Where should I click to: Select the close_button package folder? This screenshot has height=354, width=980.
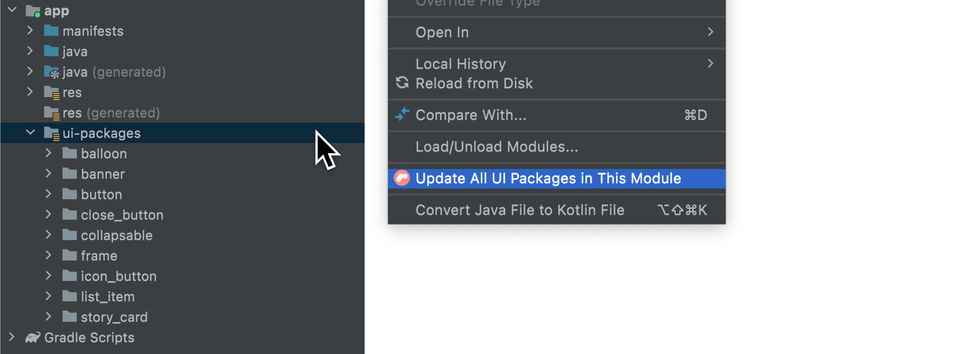pos(118,215)
